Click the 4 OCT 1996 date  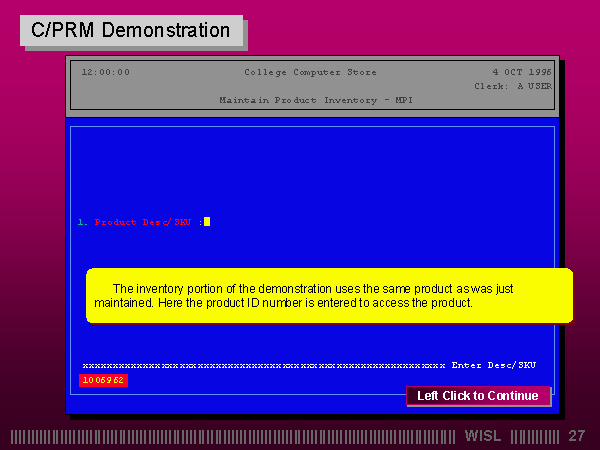521,72
